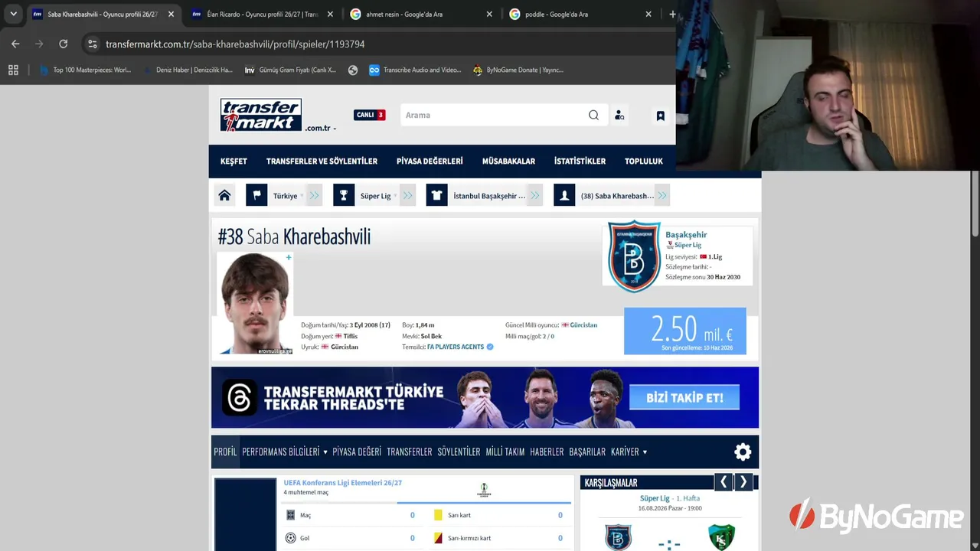Open the settings gear on profile tab bar
The height and width of the screenshot is (551, 980).
[743, 452]
